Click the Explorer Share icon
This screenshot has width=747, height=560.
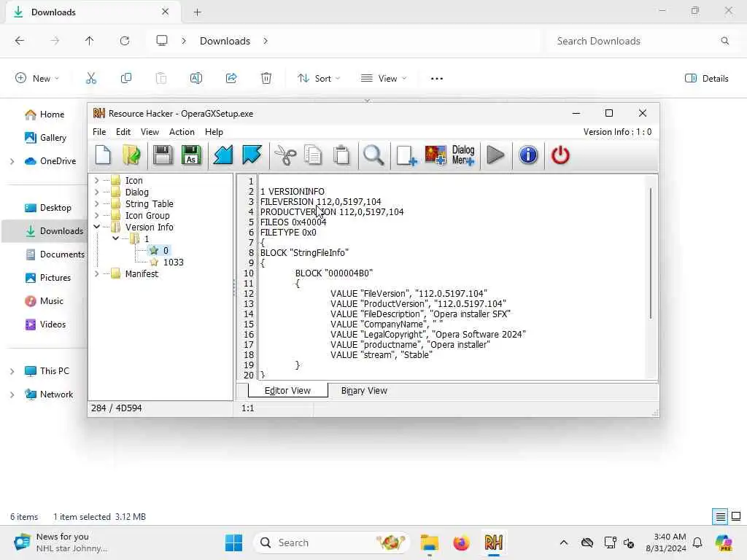231,79
